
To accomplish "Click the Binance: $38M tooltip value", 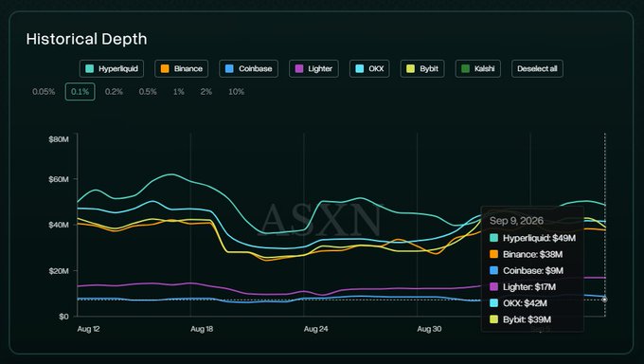I will 532,255.
